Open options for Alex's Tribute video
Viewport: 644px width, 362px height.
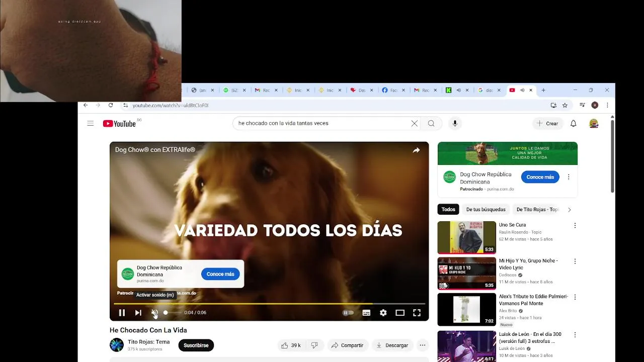point(575,297)
